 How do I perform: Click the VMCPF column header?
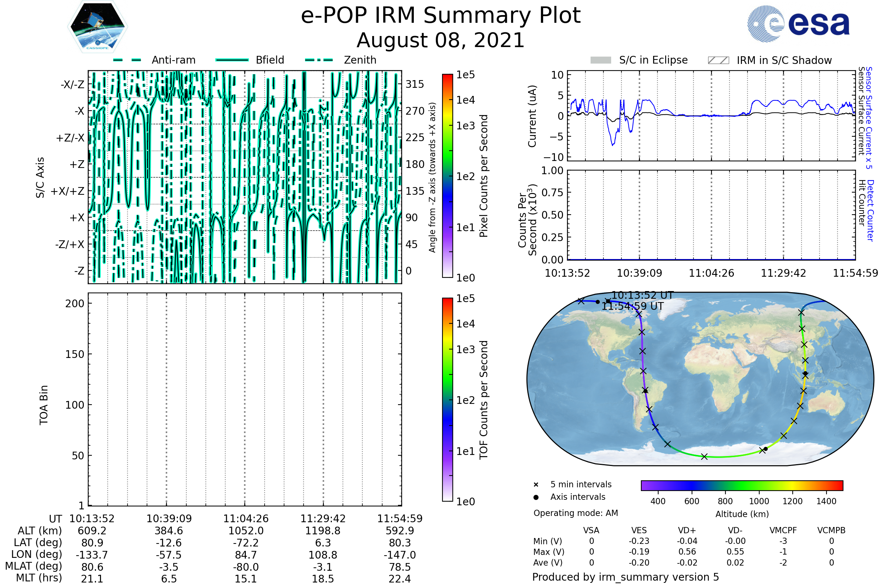(x=783, y=531)
